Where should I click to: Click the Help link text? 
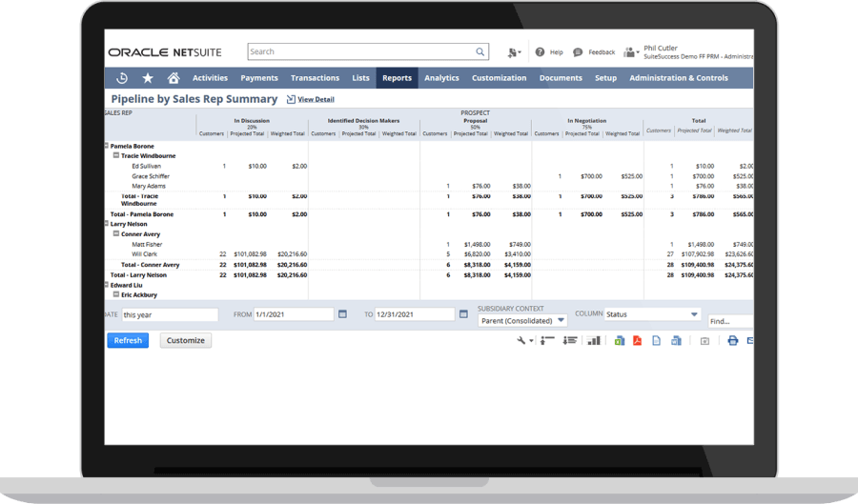tap(557, 52)
